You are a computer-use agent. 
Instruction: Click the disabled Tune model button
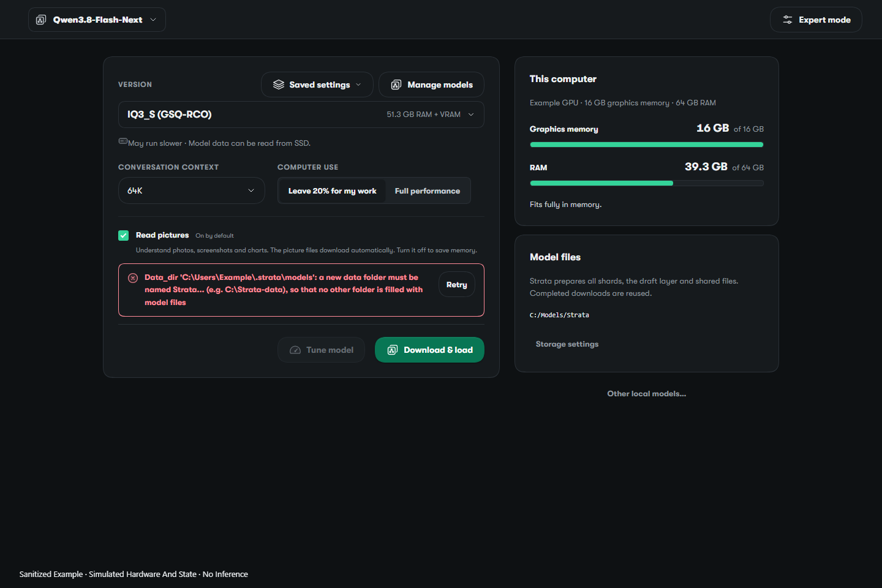click(x=321, y=350)
